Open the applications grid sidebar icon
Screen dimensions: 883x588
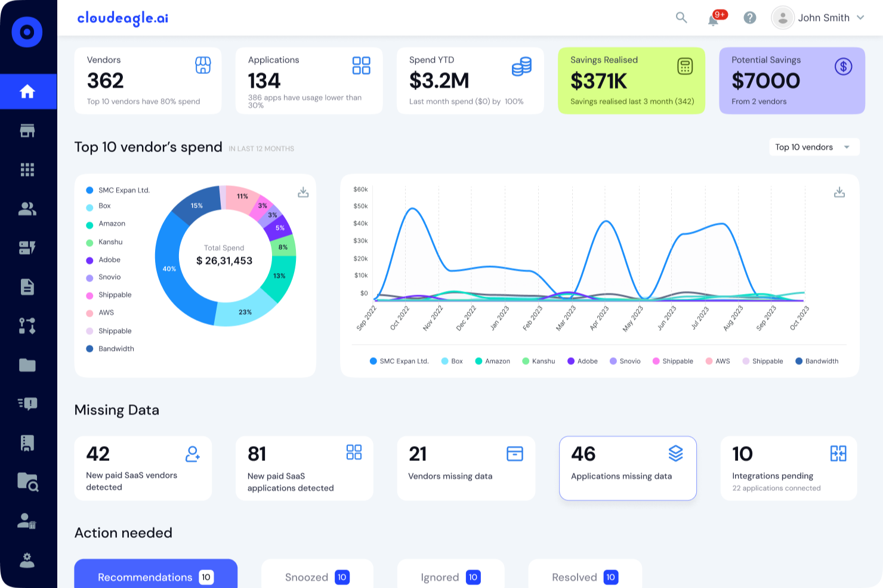click(27, 170)
